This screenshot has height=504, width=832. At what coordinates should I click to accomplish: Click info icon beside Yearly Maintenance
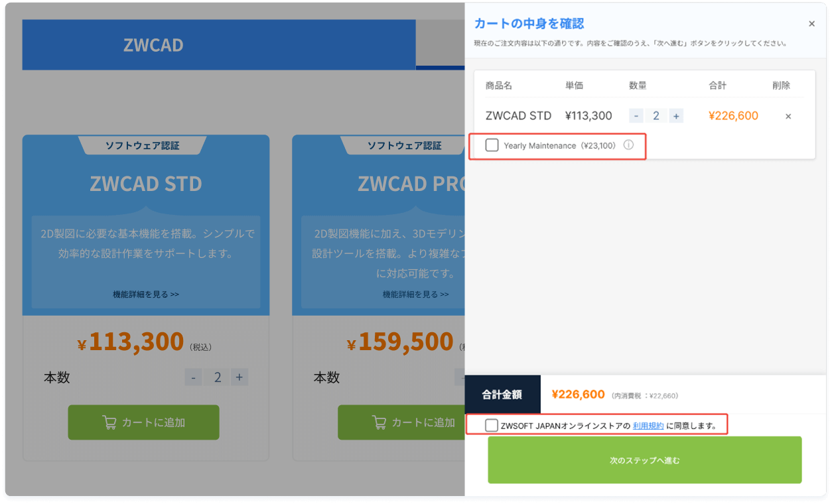(628, 145)
